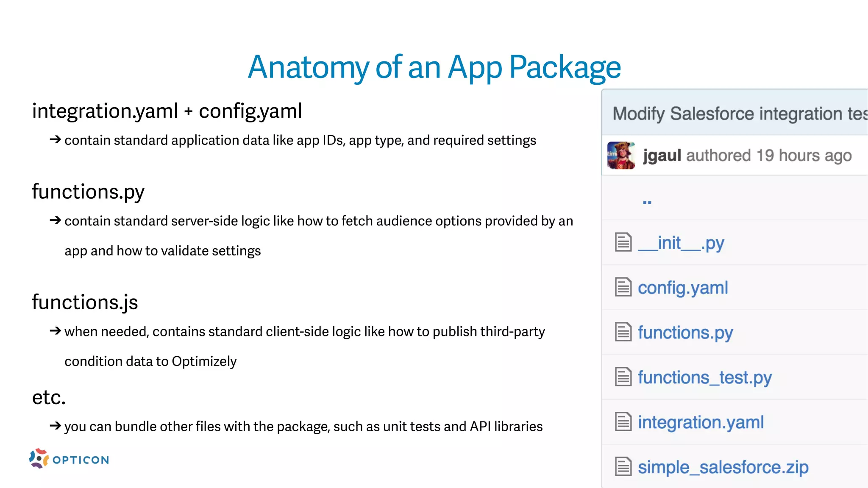The height and width of the screenshot is (488, 868).
Task: Open the __init__.py file link
Action: pyautogui.click(x=681, y=244)
